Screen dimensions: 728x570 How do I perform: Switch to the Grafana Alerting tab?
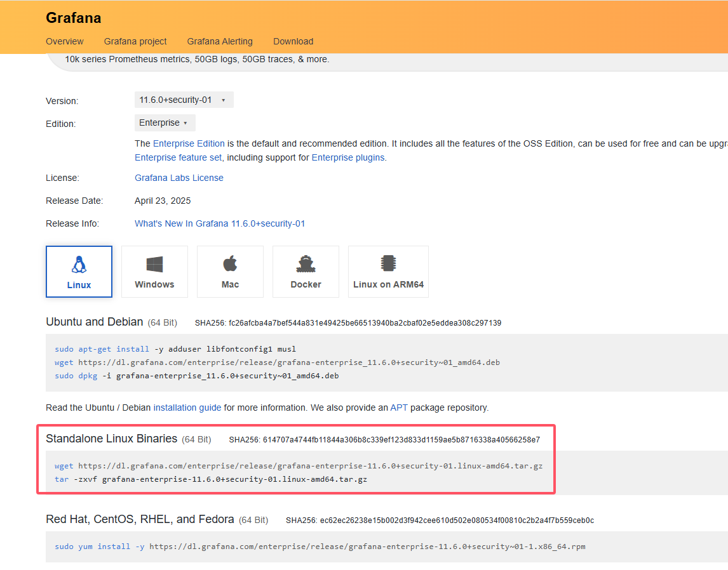tap(220, 41)
